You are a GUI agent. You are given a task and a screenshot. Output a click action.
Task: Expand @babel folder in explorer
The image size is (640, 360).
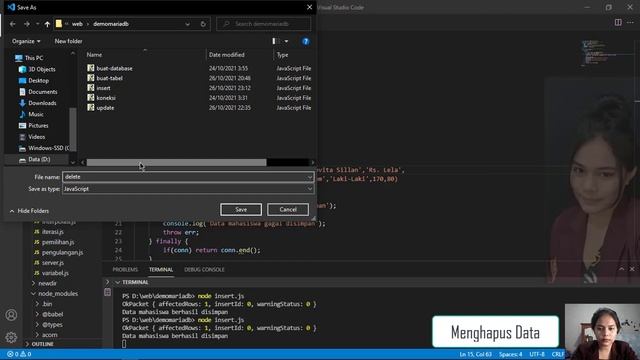click(x=52, y=314)
